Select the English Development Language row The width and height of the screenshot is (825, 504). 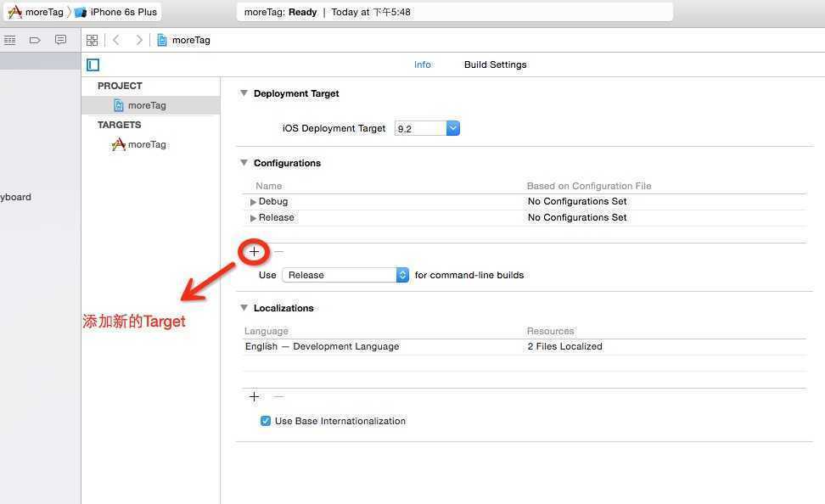[x=524, y=347]
